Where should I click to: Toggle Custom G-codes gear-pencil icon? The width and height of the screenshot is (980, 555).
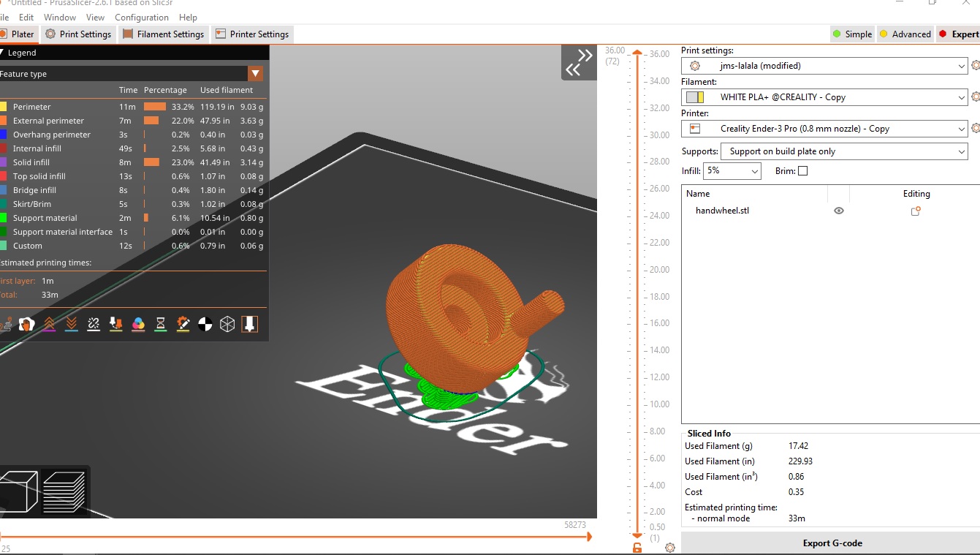183,324
